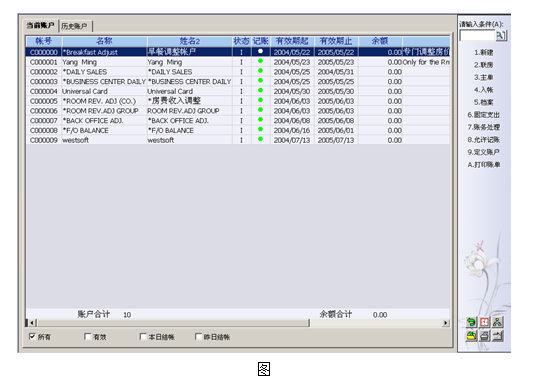Select 9.定义账户 define account

coord(483,152)
